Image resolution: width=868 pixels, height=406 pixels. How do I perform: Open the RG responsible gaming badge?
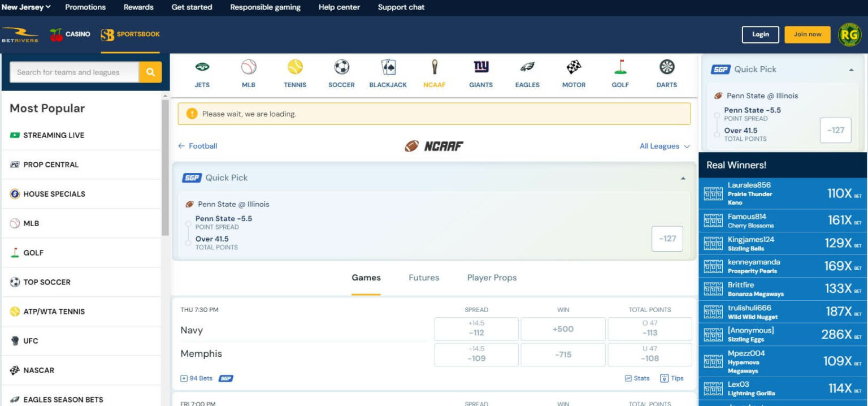coord(849,34)
